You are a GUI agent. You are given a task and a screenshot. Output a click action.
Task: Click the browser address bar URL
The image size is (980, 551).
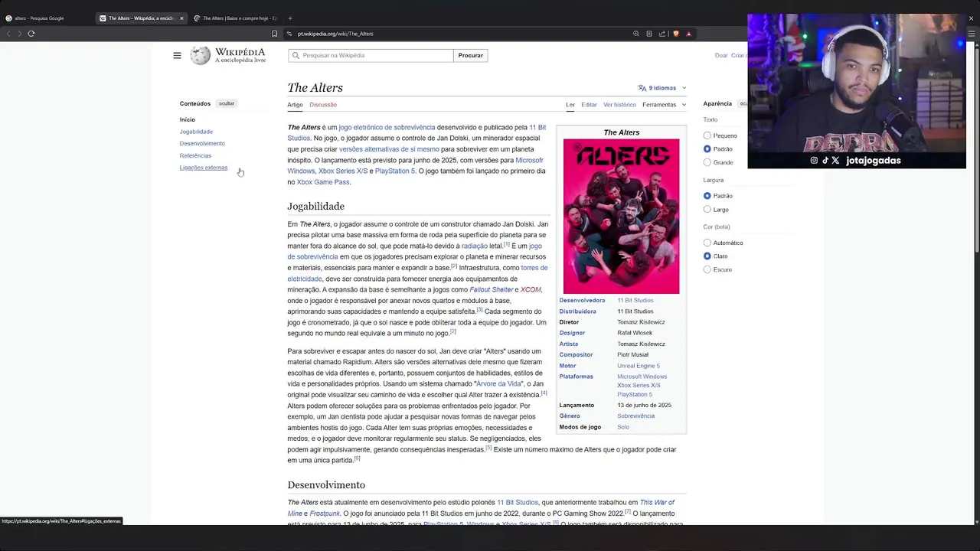335,34
